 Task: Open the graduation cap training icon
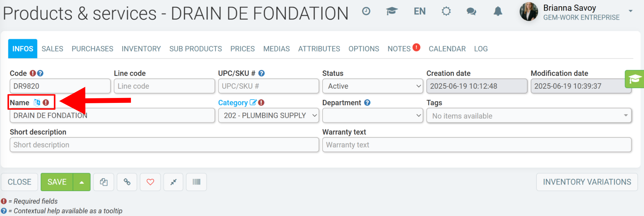392,12
